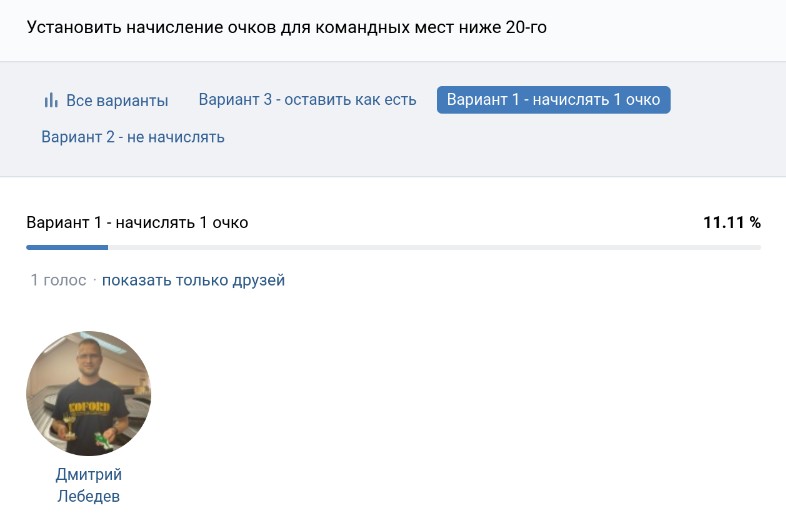
Task: Click the "11.11 %" percentage value
Action: coord(731,223)
